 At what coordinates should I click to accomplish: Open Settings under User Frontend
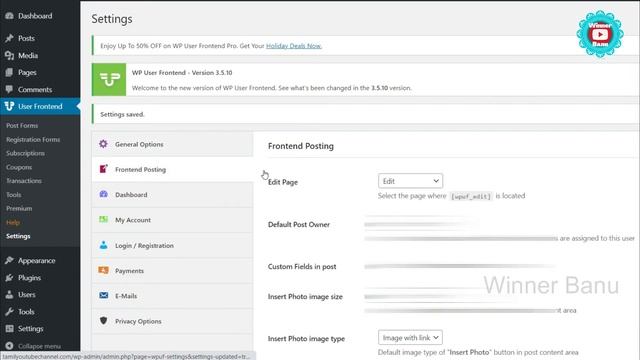click(18, 236)
